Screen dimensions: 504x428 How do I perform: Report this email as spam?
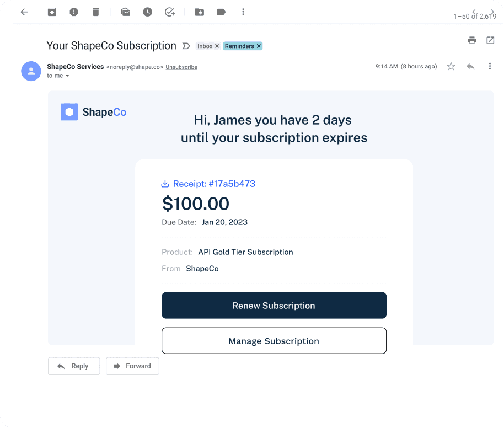[74, 12]
